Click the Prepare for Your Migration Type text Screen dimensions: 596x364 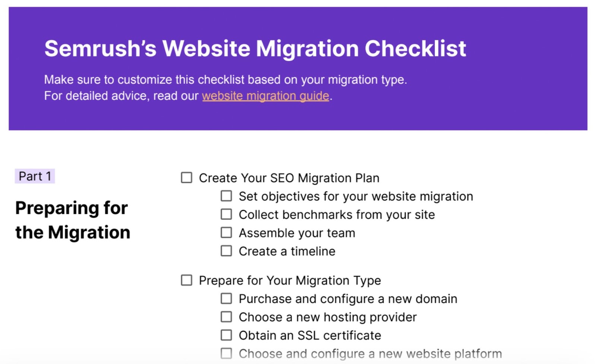pos(290,281)
